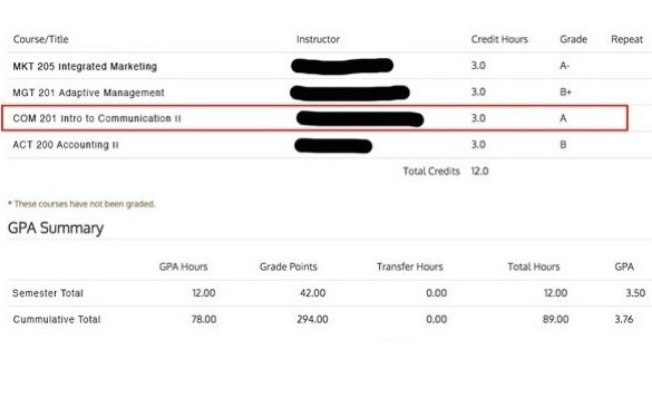The image size is (652, 408).
Task: Select the ACT 200 Accounting II course
Action: click(x=66, y=145)
